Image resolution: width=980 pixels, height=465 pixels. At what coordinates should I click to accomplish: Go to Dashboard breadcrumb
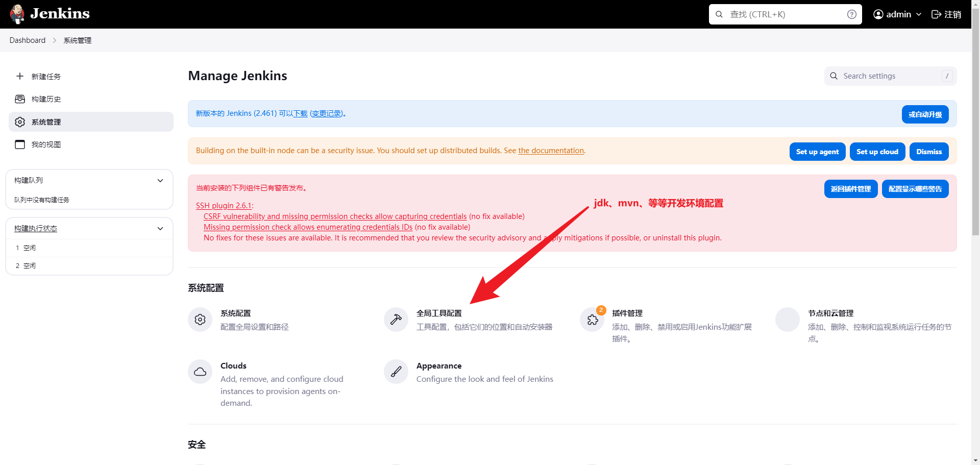coord(28,40)
